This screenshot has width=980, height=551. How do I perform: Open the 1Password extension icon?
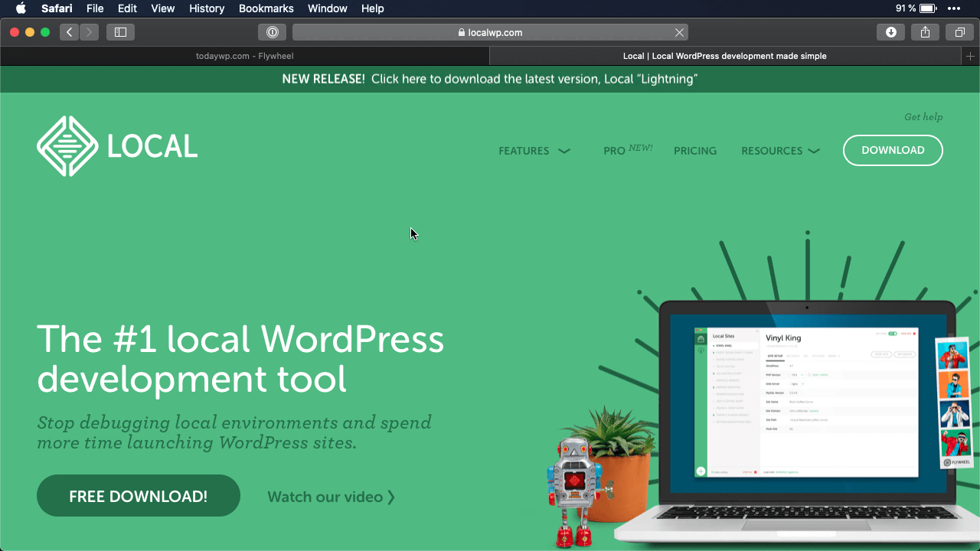click(x=272, y=32)
